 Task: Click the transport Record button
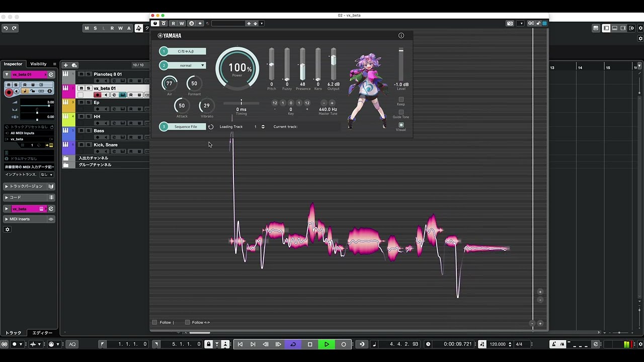coord(344,344)
